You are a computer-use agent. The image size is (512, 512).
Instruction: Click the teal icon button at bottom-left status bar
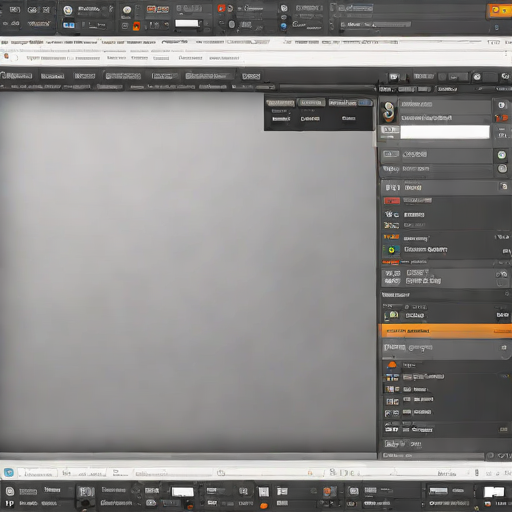(x=9, y=472)
